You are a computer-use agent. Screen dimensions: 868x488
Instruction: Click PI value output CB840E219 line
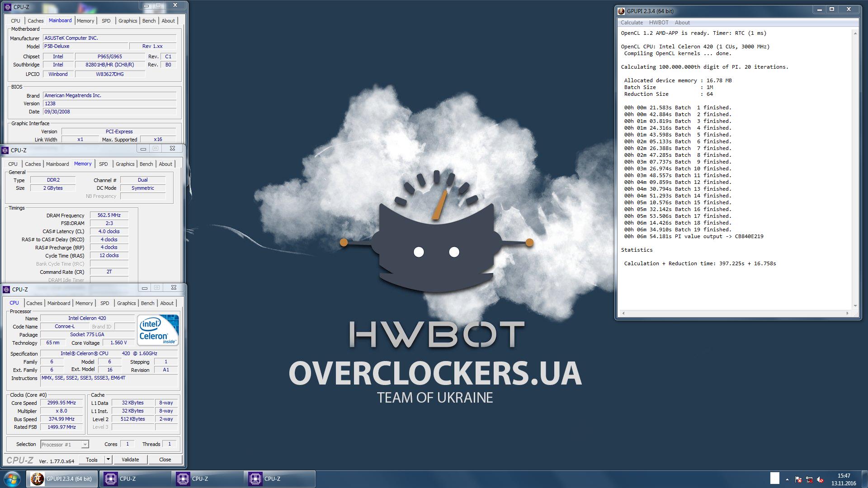[693, 236]
